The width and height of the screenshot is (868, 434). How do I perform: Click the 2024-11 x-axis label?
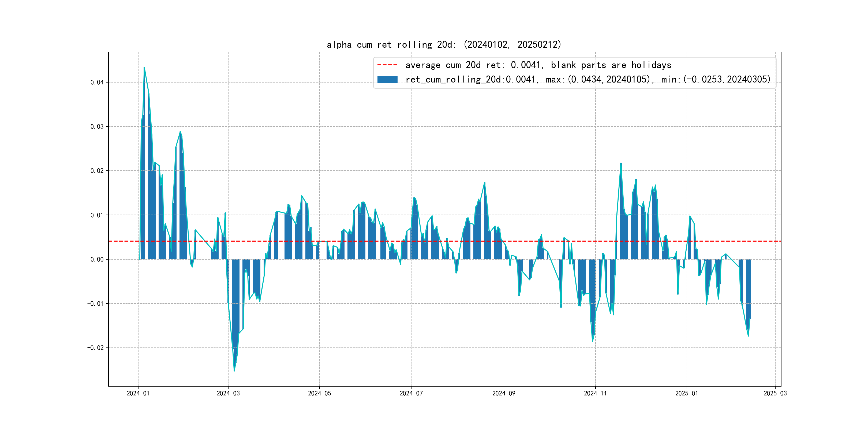click(595, 393)
